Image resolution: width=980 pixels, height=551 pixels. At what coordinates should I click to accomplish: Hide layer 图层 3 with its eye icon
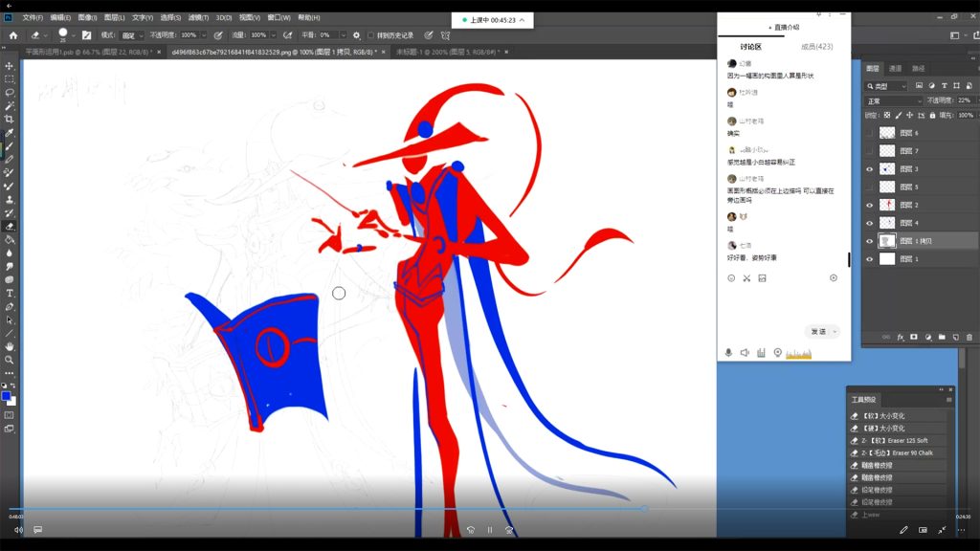[x=869, y=169]
